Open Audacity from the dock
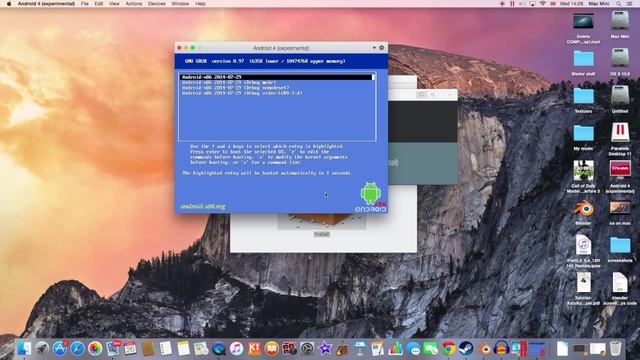 tap(502, 349)
